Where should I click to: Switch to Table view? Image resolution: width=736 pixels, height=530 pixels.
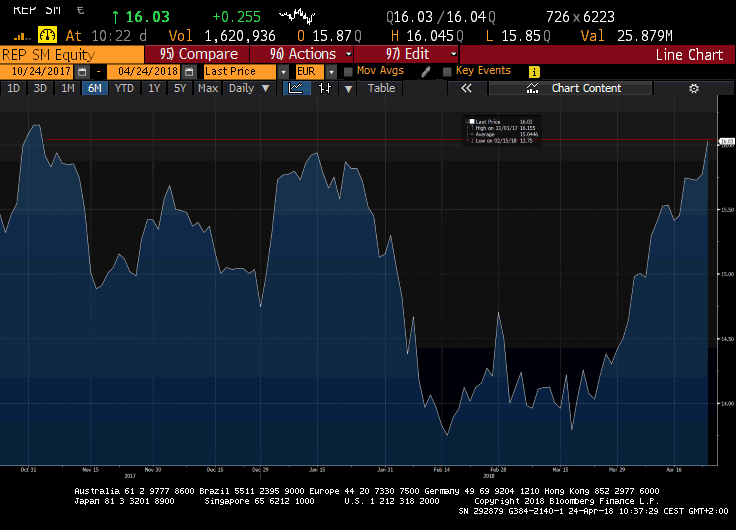click(x=381, y=88)
